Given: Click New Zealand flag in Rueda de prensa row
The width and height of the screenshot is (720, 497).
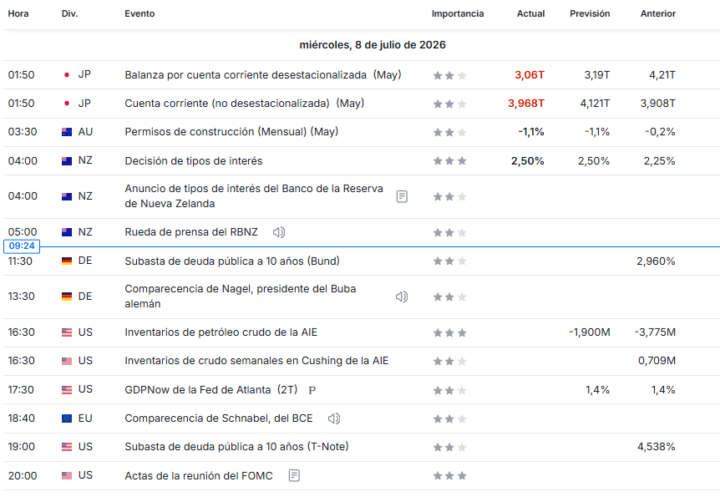Looking at the screenshot, I should [67, 232].
